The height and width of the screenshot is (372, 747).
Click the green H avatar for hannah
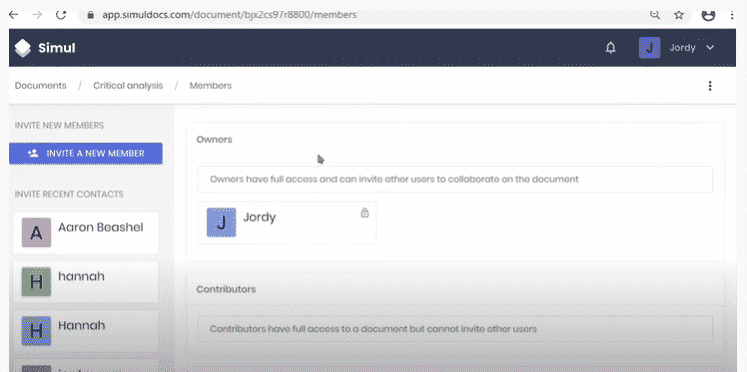point(36,282)
